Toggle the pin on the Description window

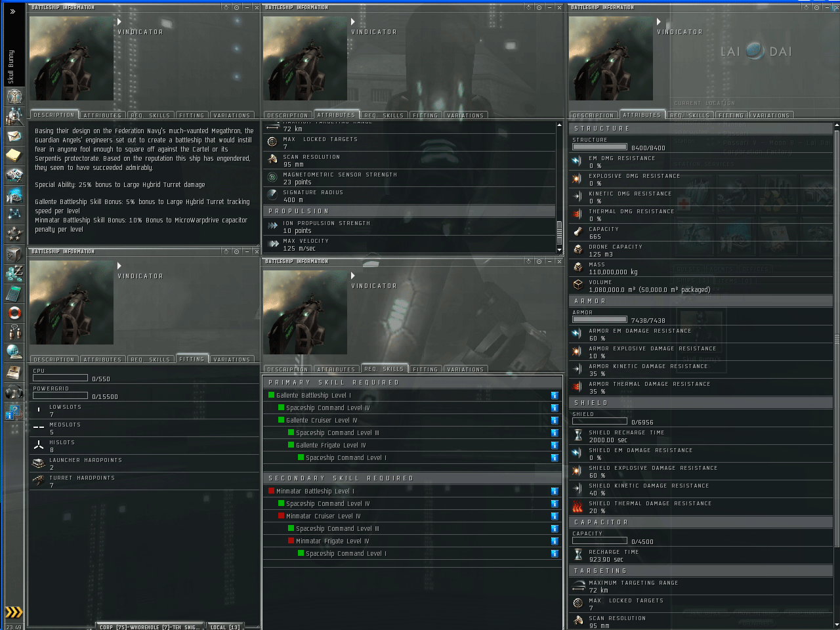pyautogui.click(x=236, y=7)
